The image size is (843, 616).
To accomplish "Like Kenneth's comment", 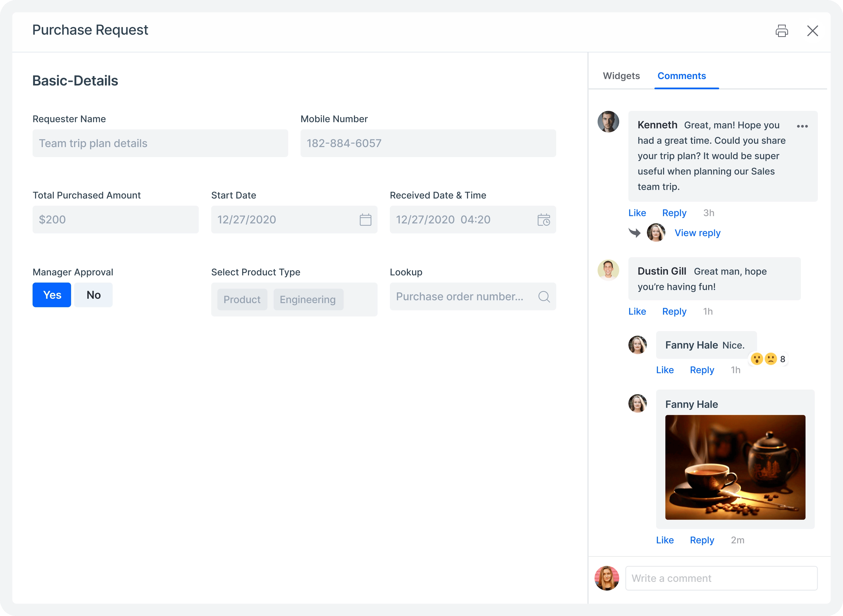I will coord(637,213).
